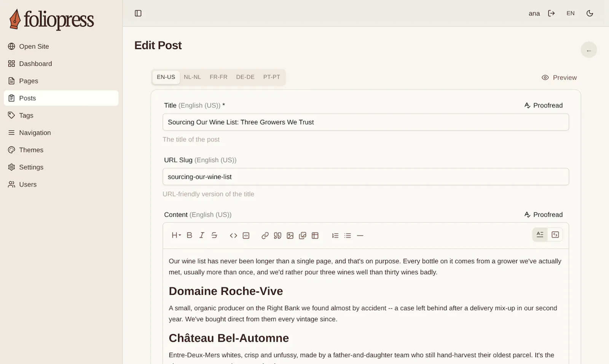Insert an image
The height and width of the screenshot is (364, 609).
coord(290,235)
